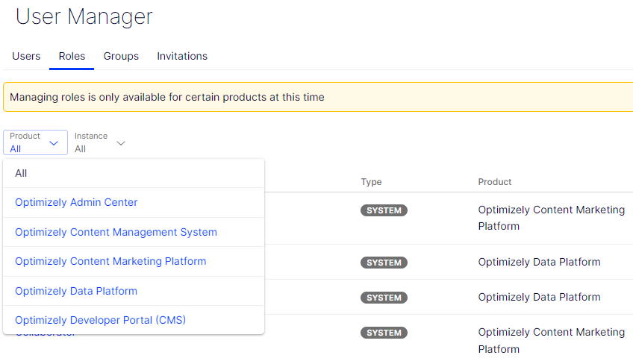Screen dimensions: 633x364
Task: Click the roles availability notice banner
Action: click(x=318, y=97)
